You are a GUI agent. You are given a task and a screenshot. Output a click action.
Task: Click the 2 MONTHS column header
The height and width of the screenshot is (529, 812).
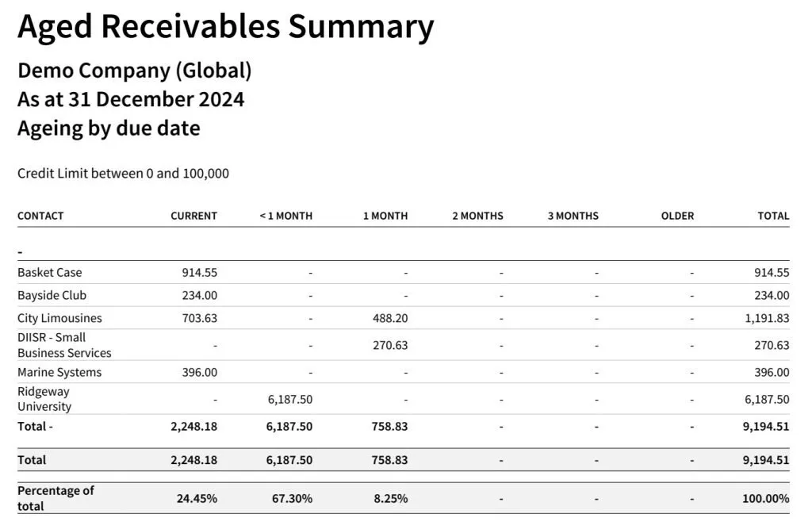[477, 216]
